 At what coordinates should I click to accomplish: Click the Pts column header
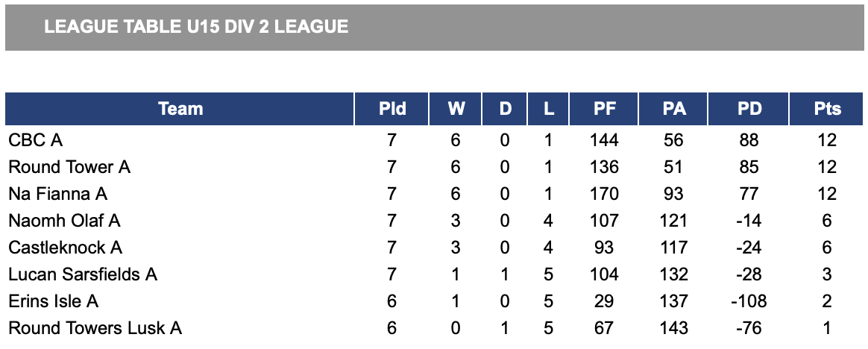coord(827,109)
